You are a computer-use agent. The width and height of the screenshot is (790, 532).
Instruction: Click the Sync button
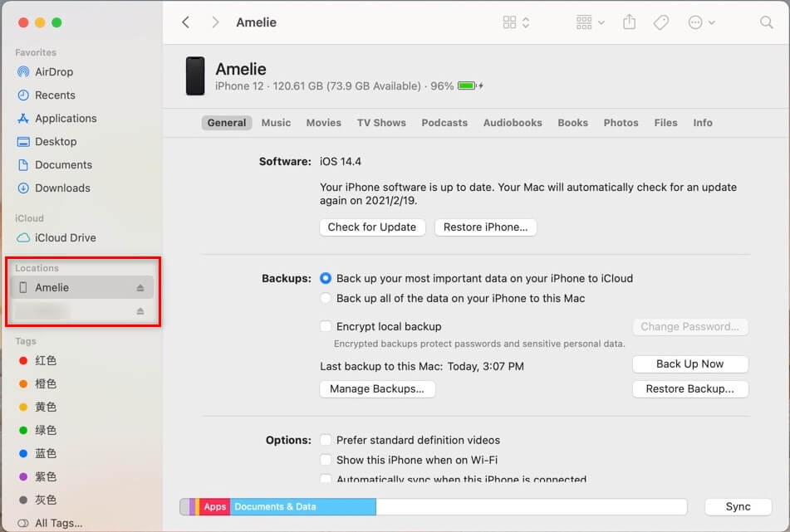coord(738,507)
